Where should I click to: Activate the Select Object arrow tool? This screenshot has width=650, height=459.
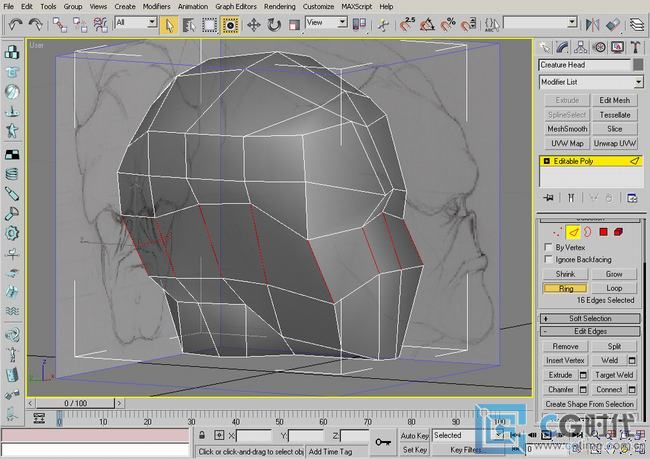(169, 25)
